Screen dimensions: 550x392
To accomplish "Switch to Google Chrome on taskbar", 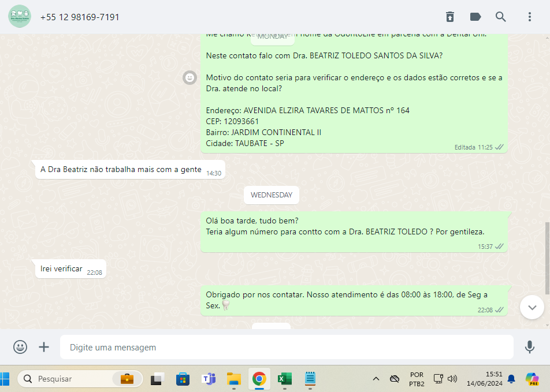I will click(259, 379).
